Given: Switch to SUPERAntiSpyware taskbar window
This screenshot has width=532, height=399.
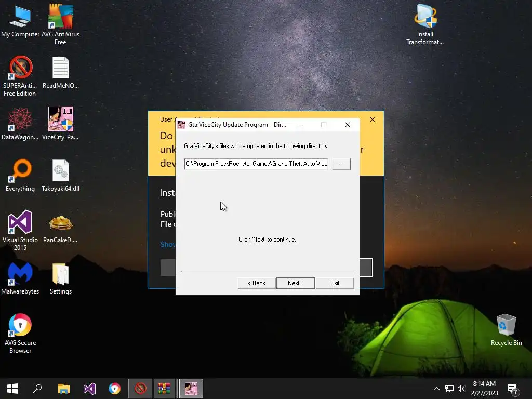Looking at the screenshot, I should [x=140, y=389].
